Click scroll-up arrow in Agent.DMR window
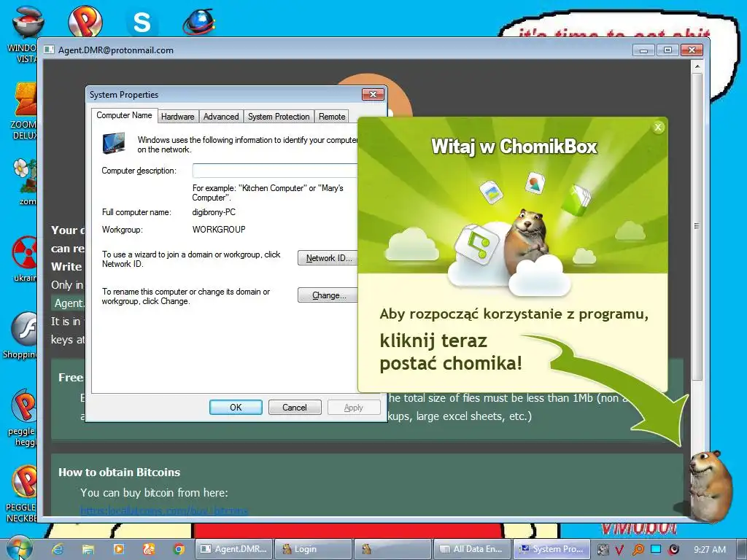The height and width of the screenshot is (560, 747). tap(697, 66)
